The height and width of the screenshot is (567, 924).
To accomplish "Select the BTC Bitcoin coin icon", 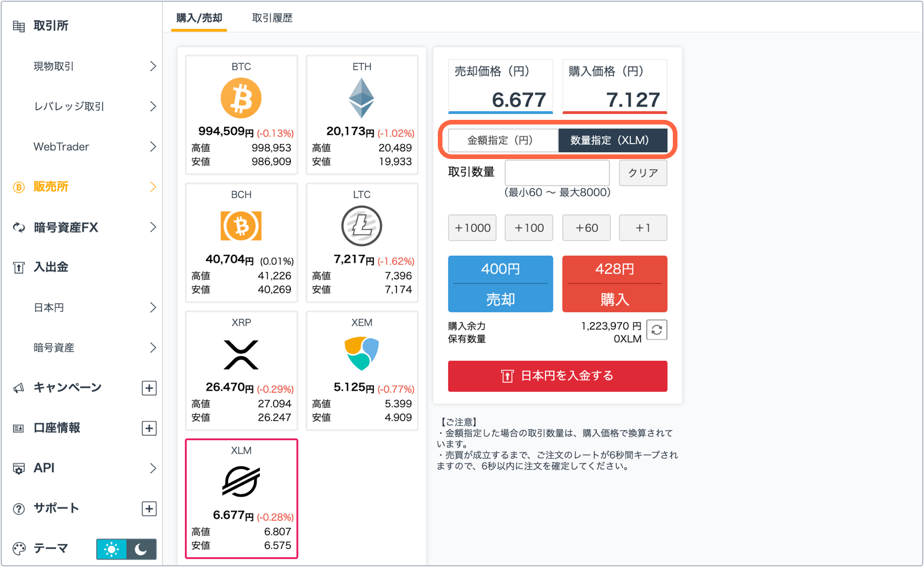I will (x=241, y=99).
